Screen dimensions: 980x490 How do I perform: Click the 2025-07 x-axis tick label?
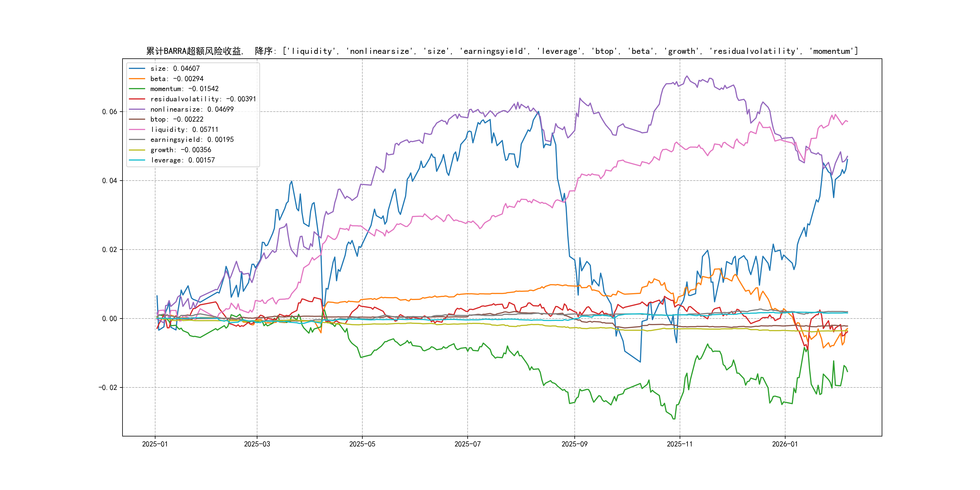(x=467, y=444)
